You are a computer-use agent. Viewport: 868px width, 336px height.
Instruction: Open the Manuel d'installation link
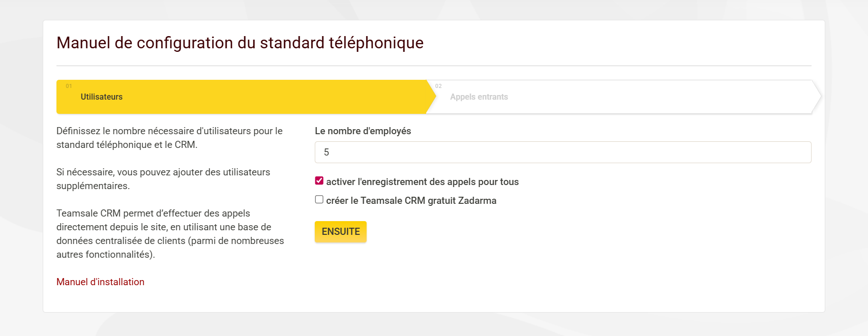(x=100, y=282)
